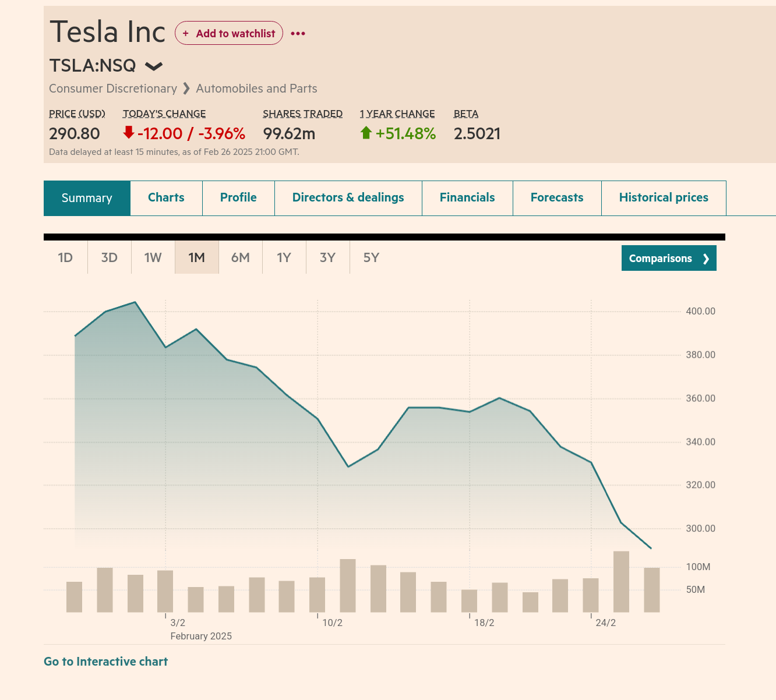
Task: Click the red down arrow icon
Action: (129, 133)
